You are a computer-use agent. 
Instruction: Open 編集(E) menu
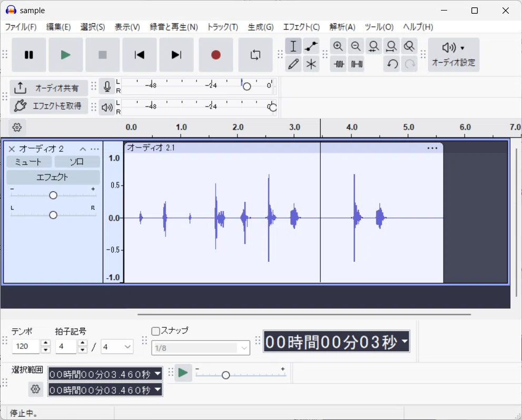[x=58, y=27]
